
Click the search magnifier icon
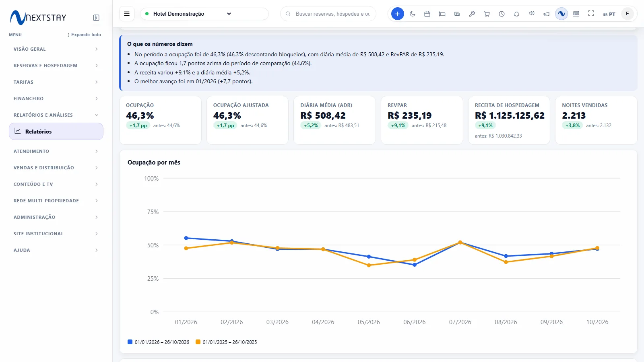(x=288, y=14)
